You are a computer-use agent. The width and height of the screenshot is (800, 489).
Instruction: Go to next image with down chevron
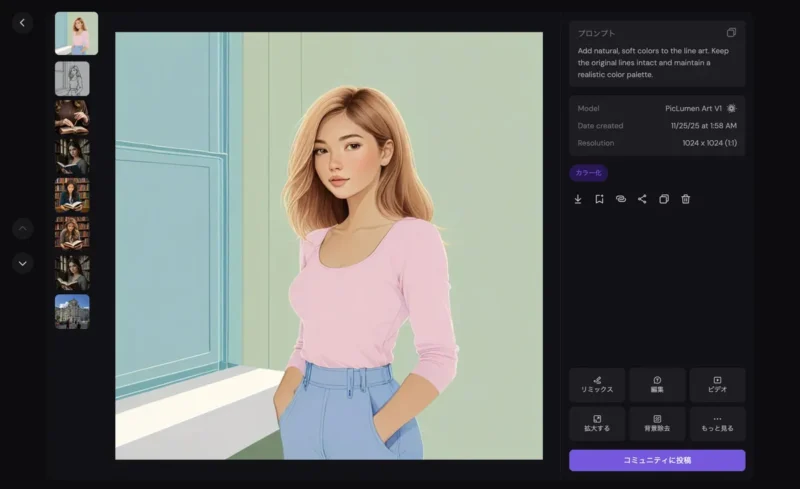coord(23,264)
